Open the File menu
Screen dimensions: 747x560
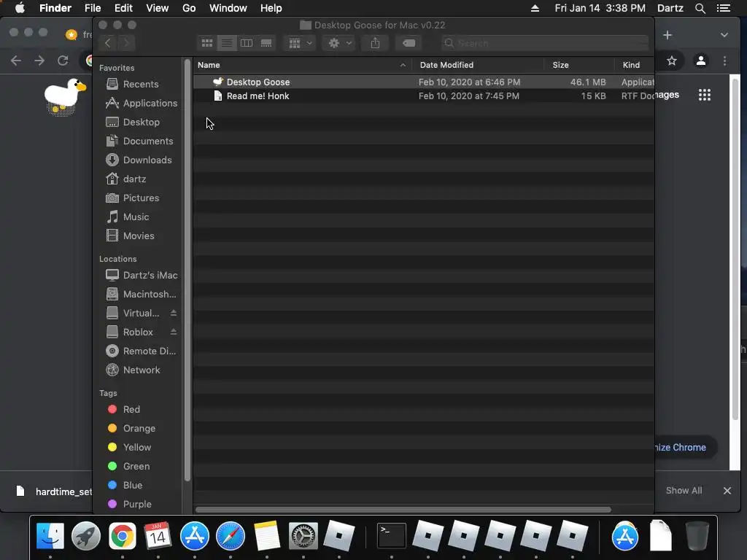[x=93, y=8]
